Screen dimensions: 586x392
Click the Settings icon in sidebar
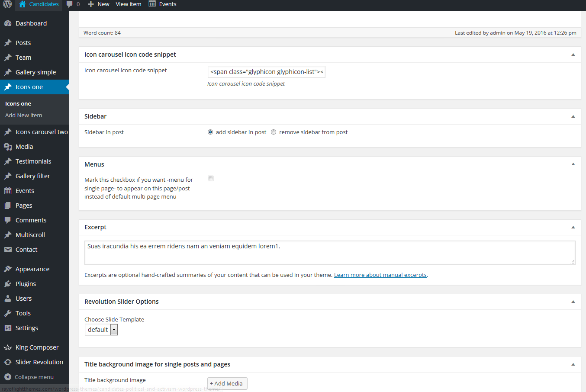click(x=8, y=328)
